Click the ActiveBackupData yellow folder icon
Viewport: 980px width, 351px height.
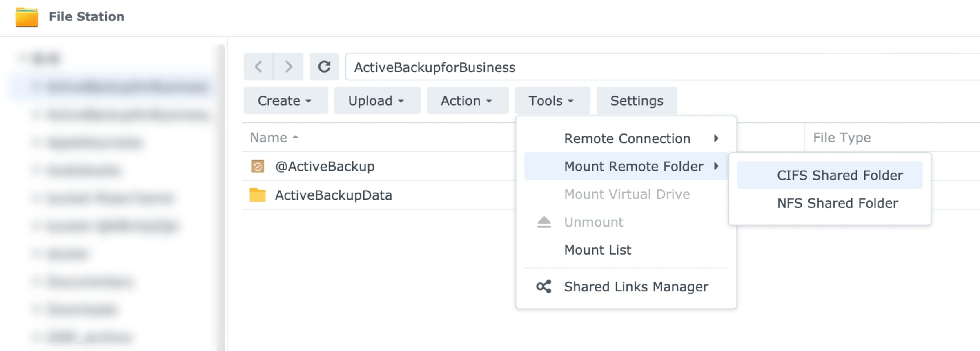[258, 195]
